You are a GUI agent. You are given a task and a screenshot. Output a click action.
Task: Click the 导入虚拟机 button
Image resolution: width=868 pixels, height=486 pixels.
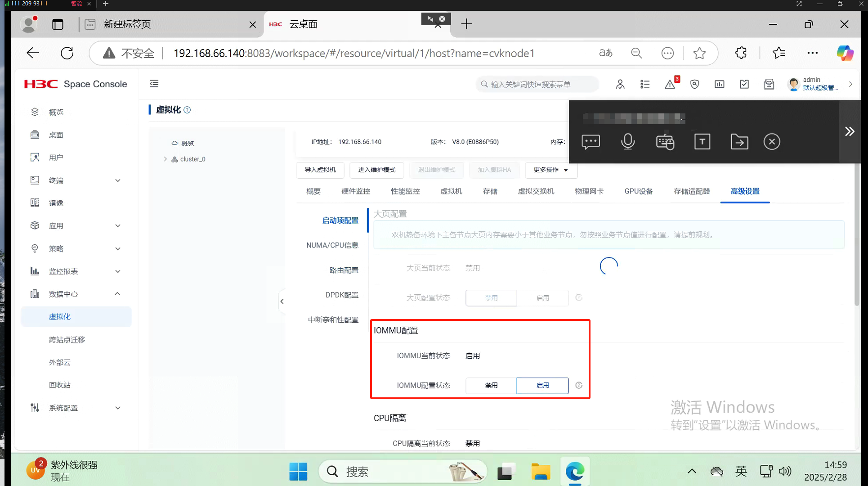320,170
